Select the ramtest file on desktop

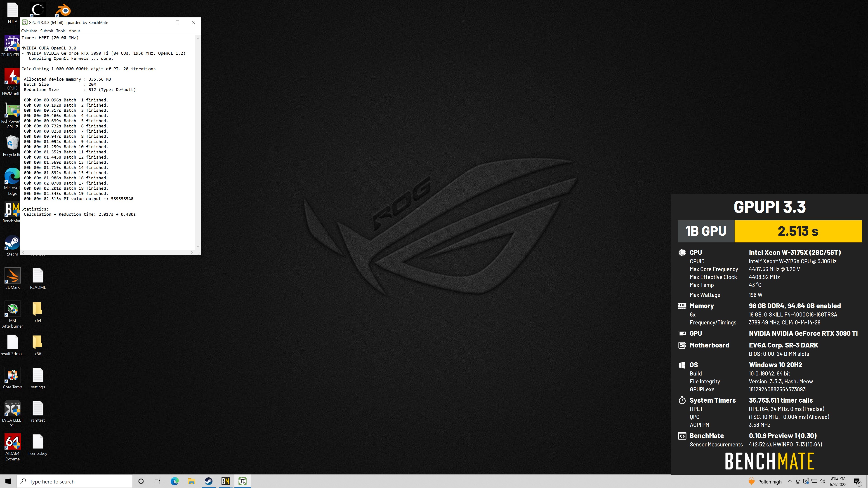point(38,411)
